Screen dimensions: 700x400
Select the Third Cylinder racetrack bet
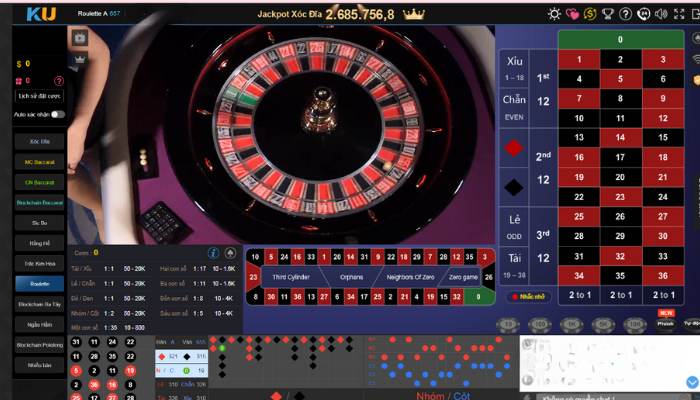pos(291,277)
